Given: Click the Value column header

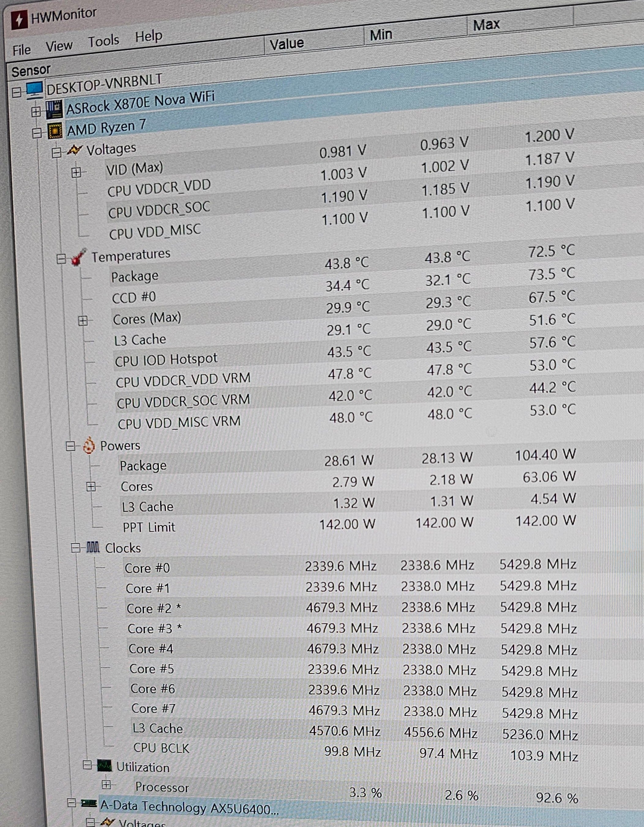Looking at the screenshot, I should coord(286,43).
